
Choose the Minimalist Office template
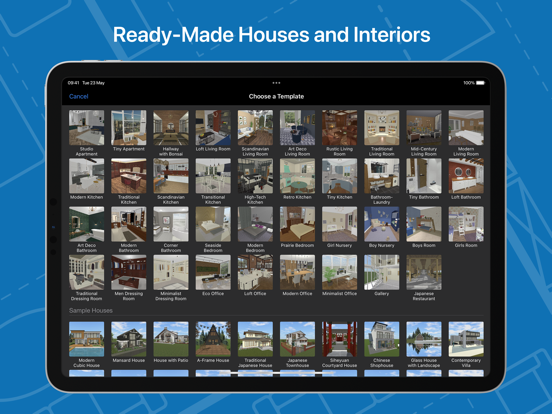340,272
